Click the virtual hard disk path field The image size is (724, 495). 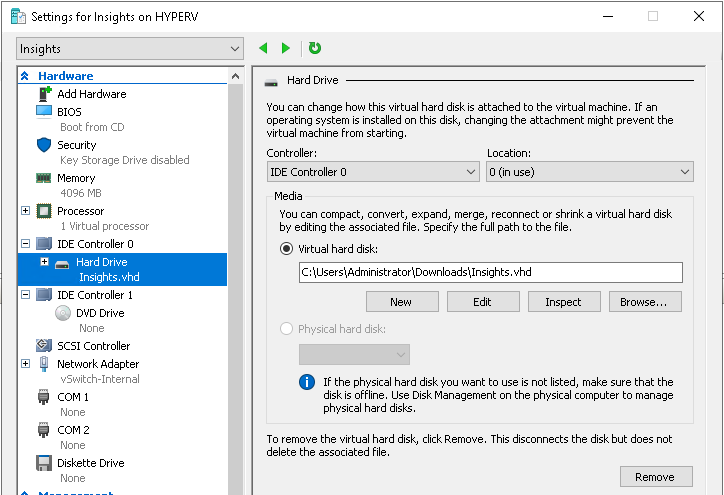pos(489,272)
